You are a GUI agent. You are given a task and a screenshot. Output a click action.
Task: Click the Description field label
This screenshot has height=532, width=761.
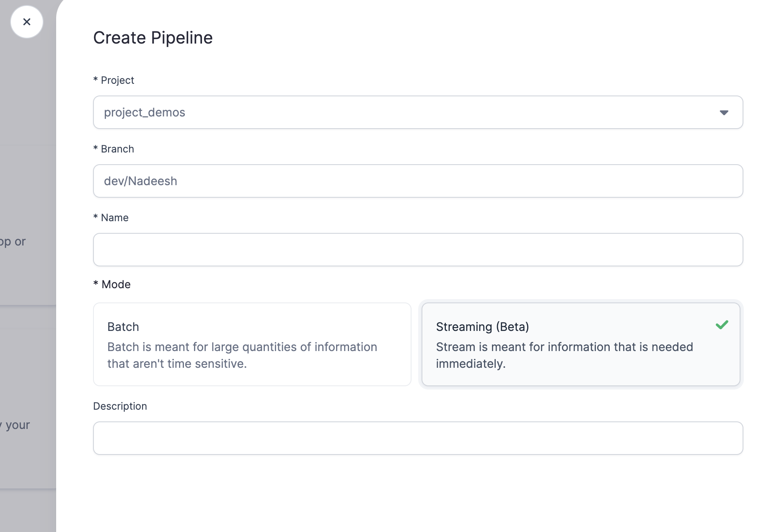coord(120,406)
